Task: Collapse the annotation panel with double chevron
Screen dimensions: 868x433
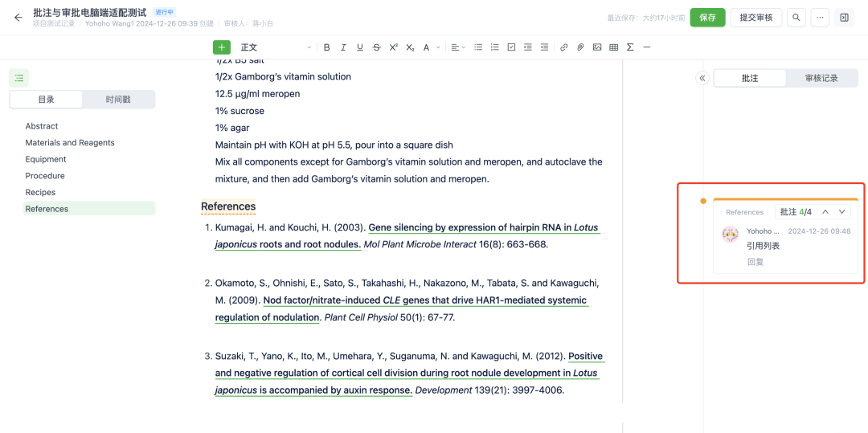Action: [x=702, y=78]
